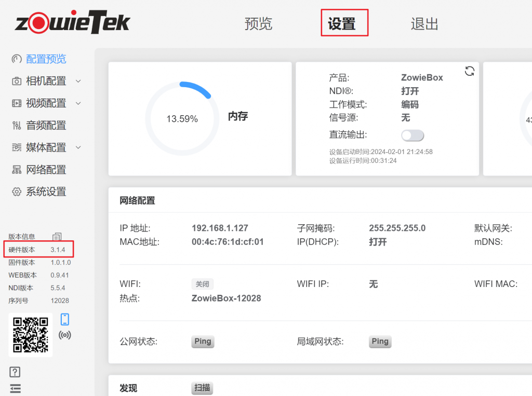Click the 工作模式 value 编码

410,104
